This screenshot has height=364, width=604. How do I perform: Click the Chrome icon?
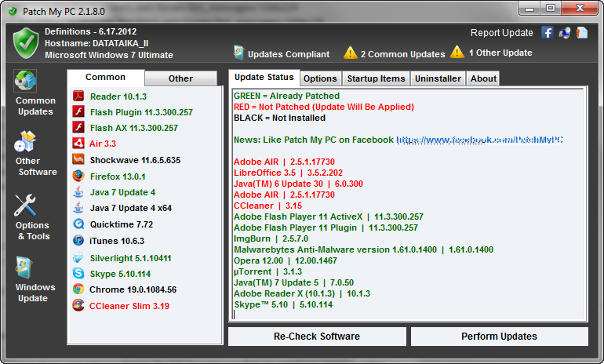pyautogui.click(x=78, y=289)
